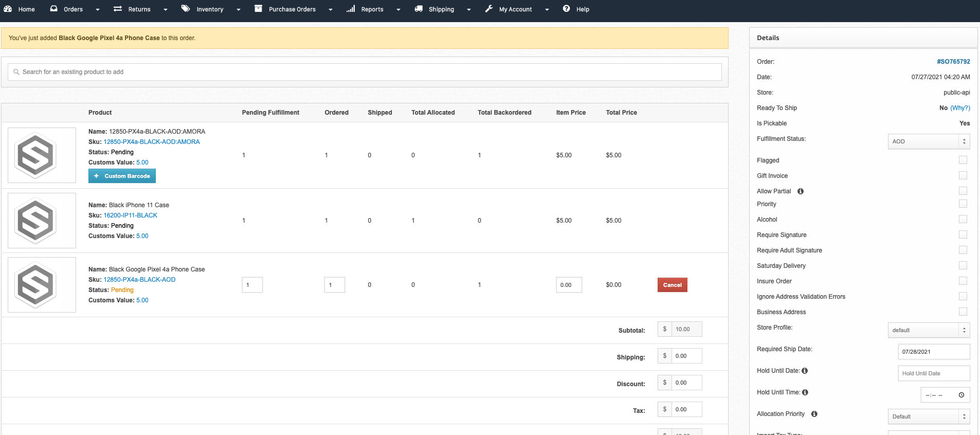Click the product search field
Viewport: 980px width, 435px height.
pyautogui.click(x=365, y=72)
